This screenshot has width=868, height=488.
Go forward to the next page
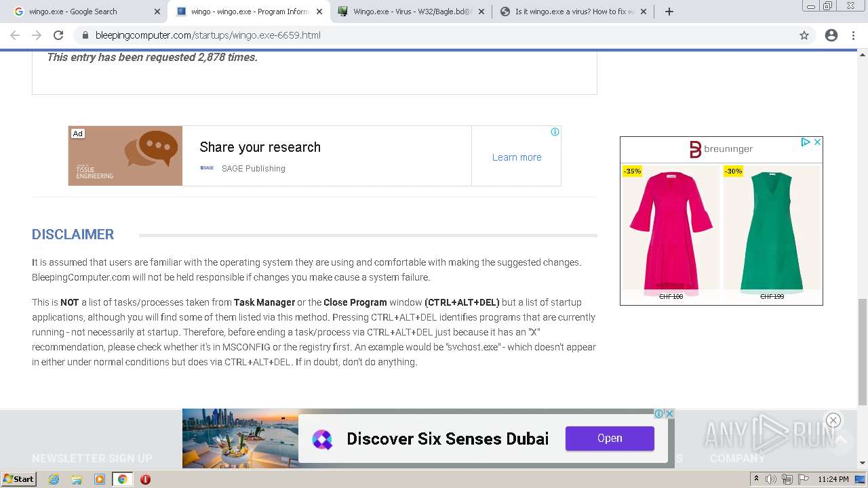tap(37, 35)
